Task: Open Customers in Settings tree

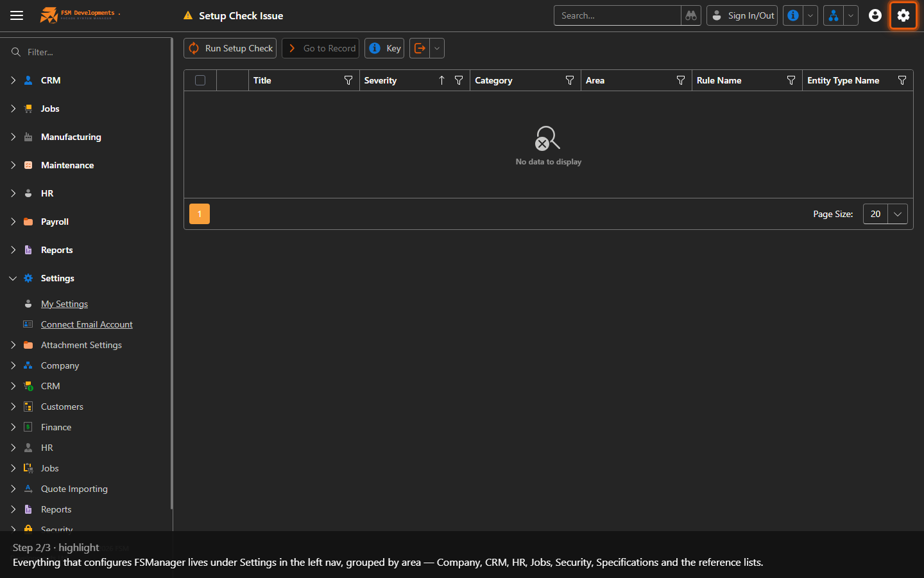Action: click(62, 407)
